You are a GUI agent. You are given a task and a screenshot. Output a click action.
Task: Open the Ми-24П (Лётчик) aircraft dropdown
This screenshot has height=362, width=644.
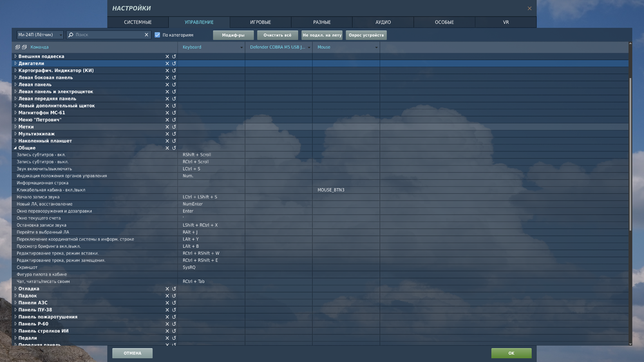(x=40, y=35)
